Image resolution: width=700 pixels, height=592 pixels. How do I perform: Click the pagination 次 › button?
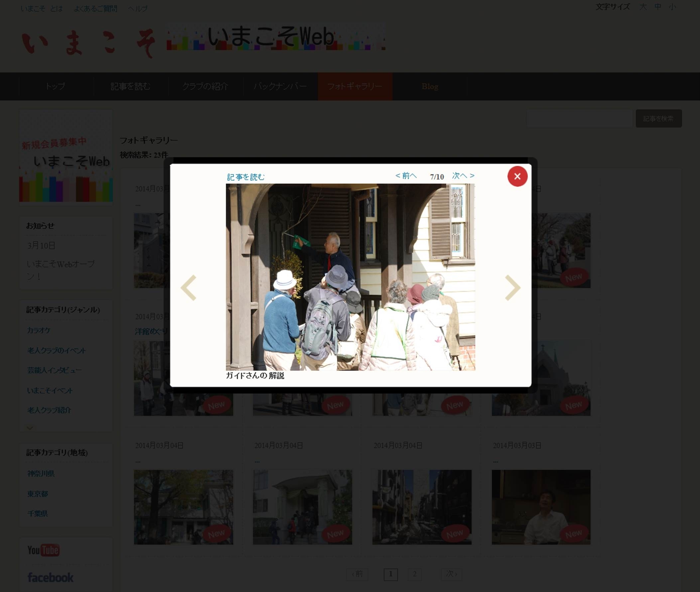[x=451, y=574]
